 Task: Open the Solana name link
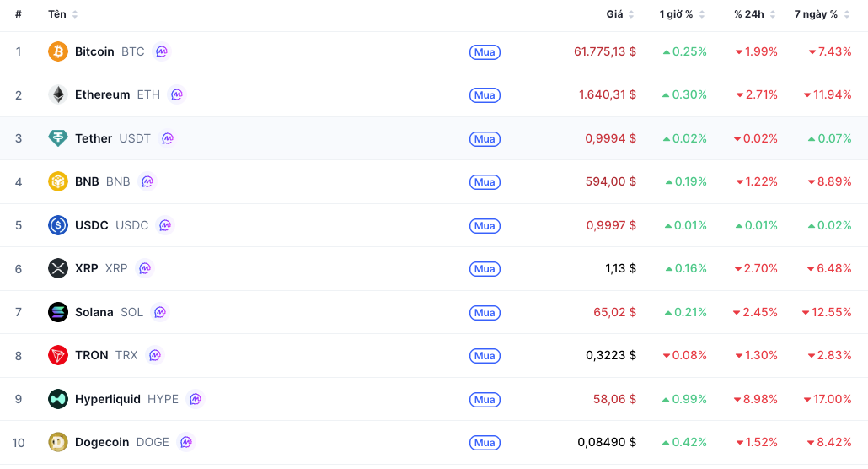click(x=94, y=312)
